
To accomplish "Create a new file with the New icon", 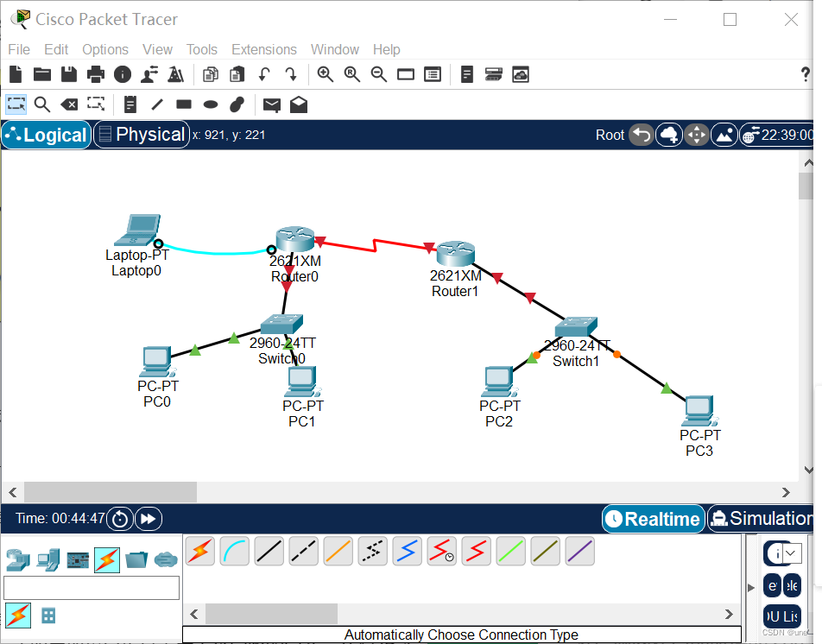I will pos(16,74).
